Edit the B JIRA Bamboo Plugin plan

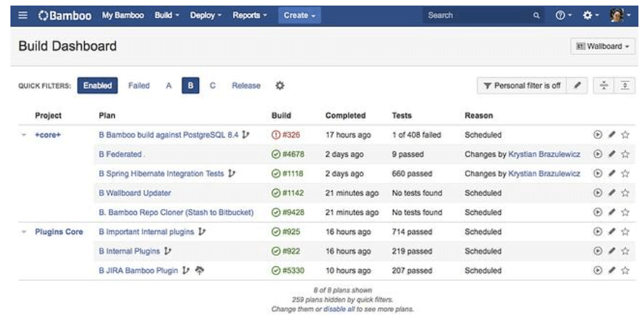pyautogui.click(x=611, y=270)
